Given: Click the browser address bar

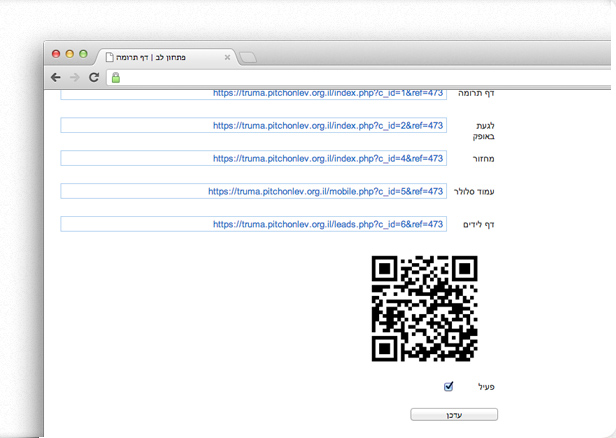Looking at the screenshot, I should (x=359, y=77).
